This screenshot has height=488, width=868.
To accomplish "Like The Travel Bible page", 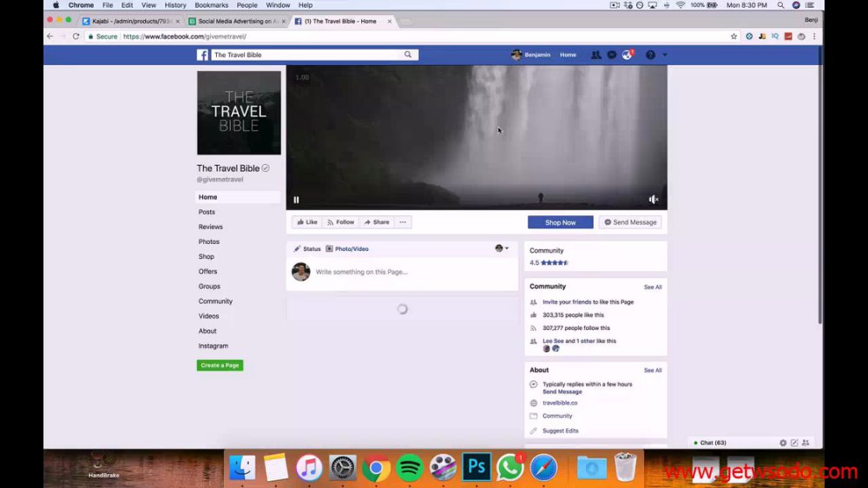I will click(x=307, y=222).
